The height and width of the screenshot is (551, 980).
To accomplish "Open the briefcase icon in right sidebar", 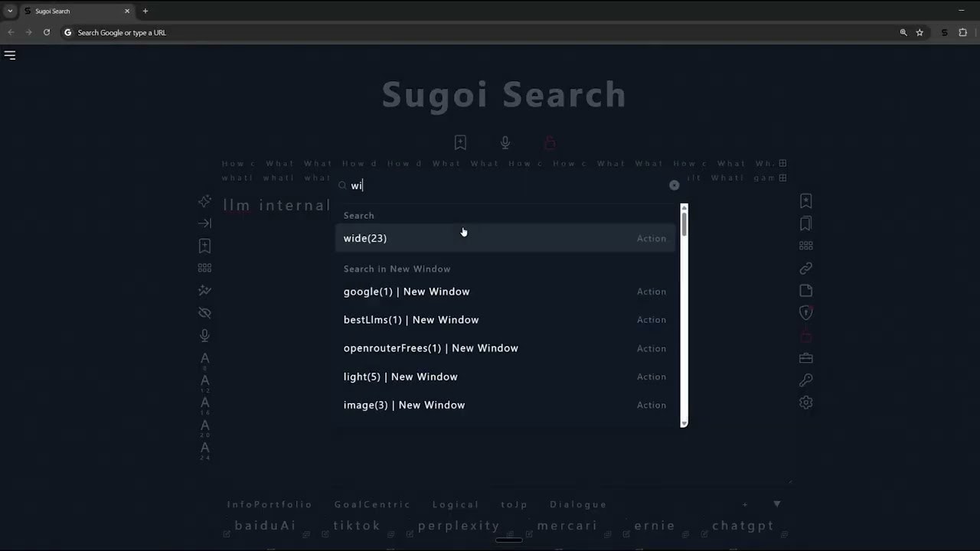I will point(805,357).
